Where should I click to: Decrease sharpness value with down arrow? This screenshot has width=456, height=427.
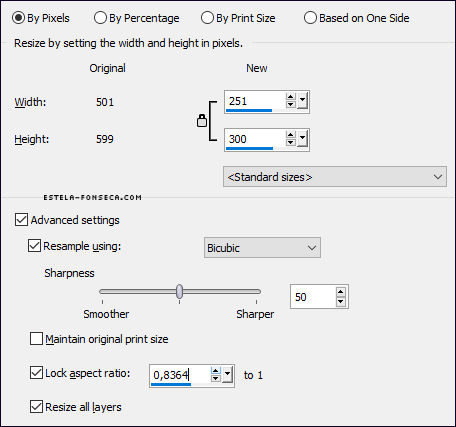pos(340,301)
